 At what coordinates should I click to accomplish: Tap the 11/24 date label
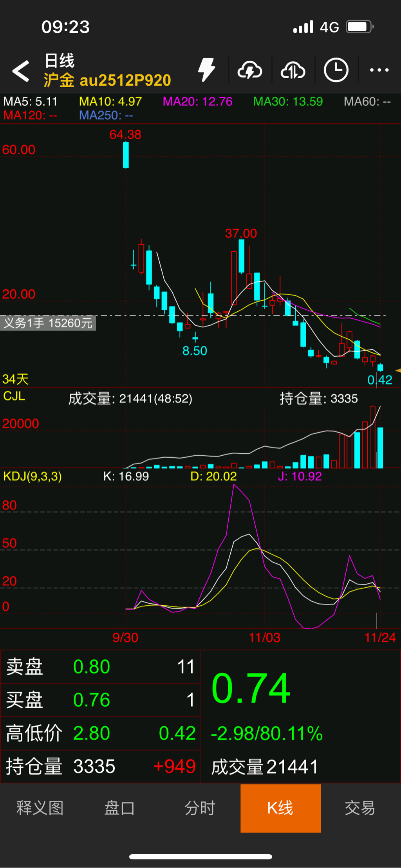(380, 638)
